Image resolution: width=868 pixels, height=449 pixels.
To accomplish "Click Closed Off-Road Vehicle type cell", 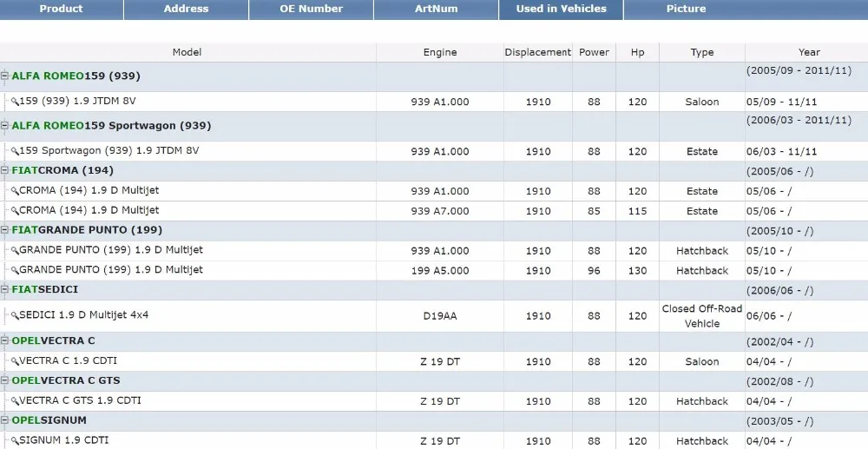I will click(x=702, y=316).
